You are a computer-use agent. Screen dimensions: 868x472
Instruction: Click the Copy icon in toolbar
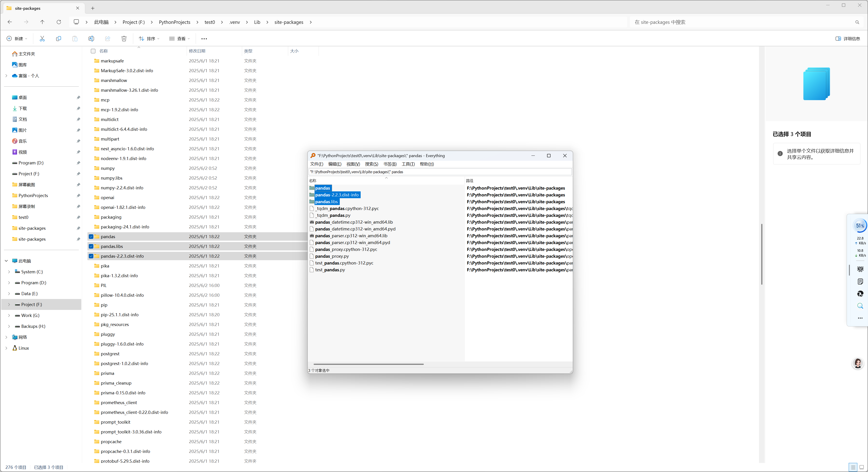click(58, 39)
